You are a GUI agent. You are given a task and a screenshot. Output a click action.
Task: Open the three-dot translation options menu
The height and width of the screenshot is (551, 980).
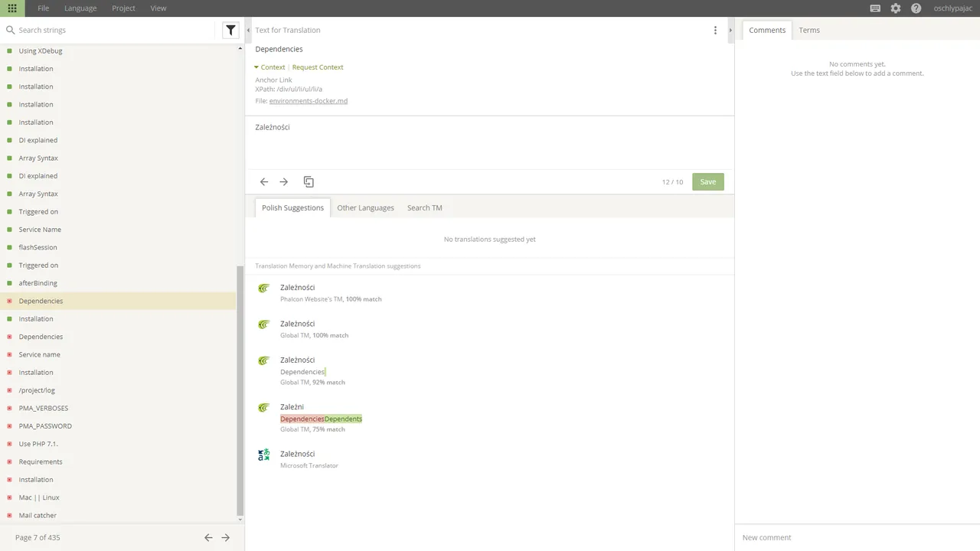pos(715,30)
